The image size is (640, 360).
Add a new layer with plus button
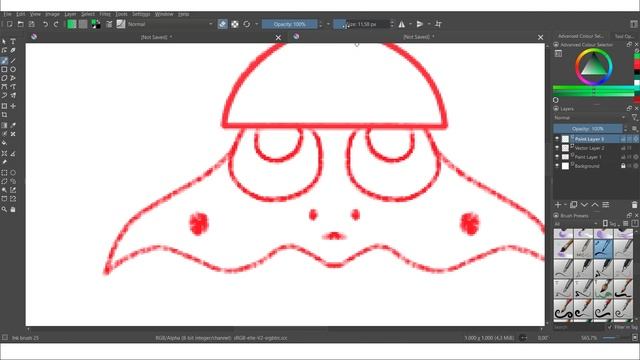point(558,205)
